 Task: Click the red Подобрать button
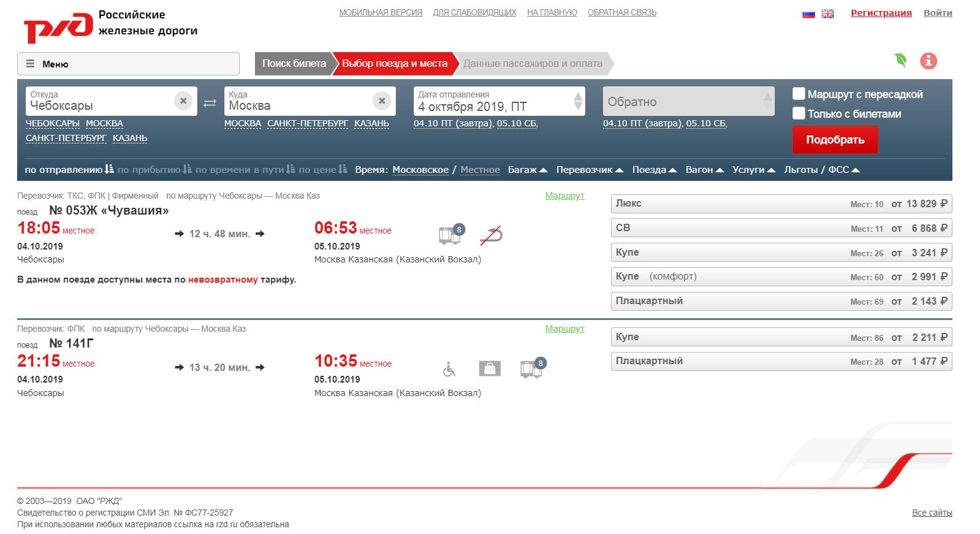pyautogui.click(x=835, y=140)
